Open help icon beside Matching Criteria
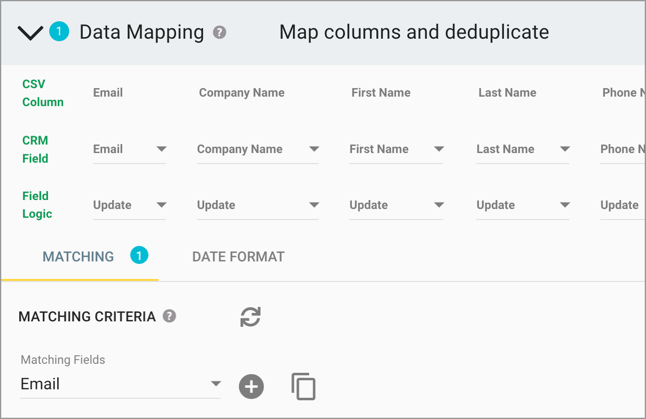The image size is (646, 419). [169, 316]
